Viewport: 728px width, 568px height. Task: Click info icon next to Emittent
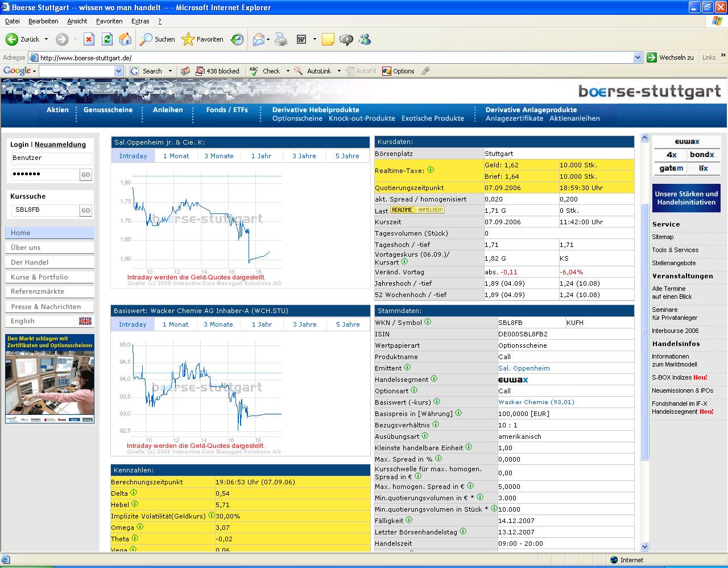point(407,368)
